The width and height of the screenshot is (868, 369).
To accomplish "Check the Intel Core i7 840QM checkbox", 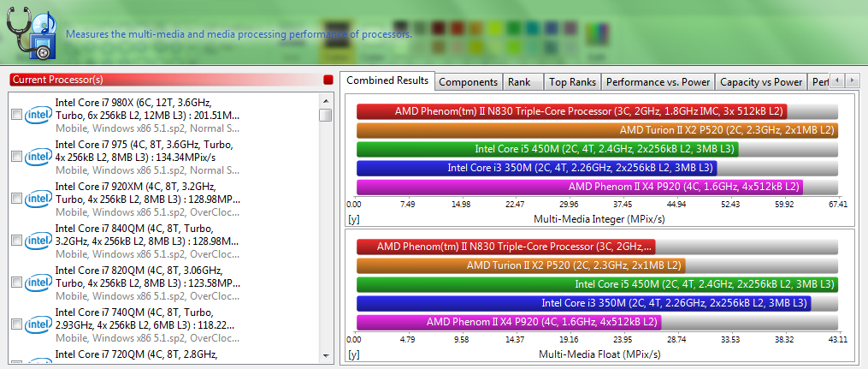I will tap(16, 241).
